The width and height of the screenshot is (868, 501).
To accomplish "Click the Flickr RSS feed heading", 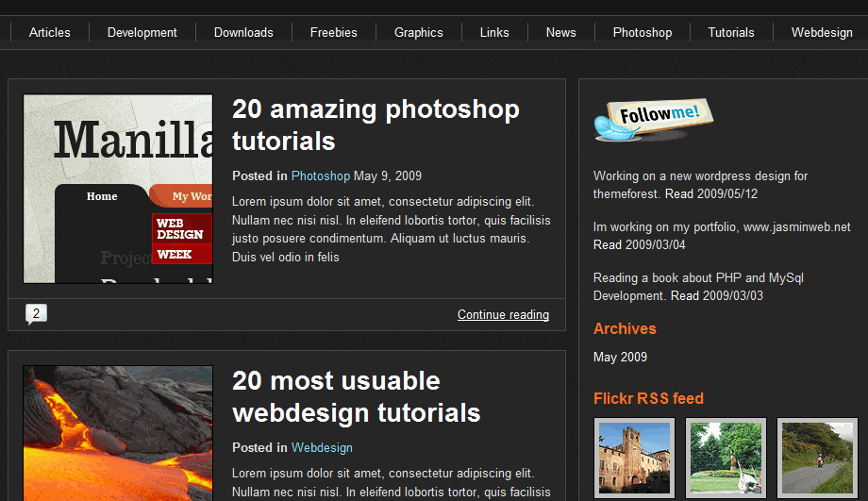I will pos(648,398).
